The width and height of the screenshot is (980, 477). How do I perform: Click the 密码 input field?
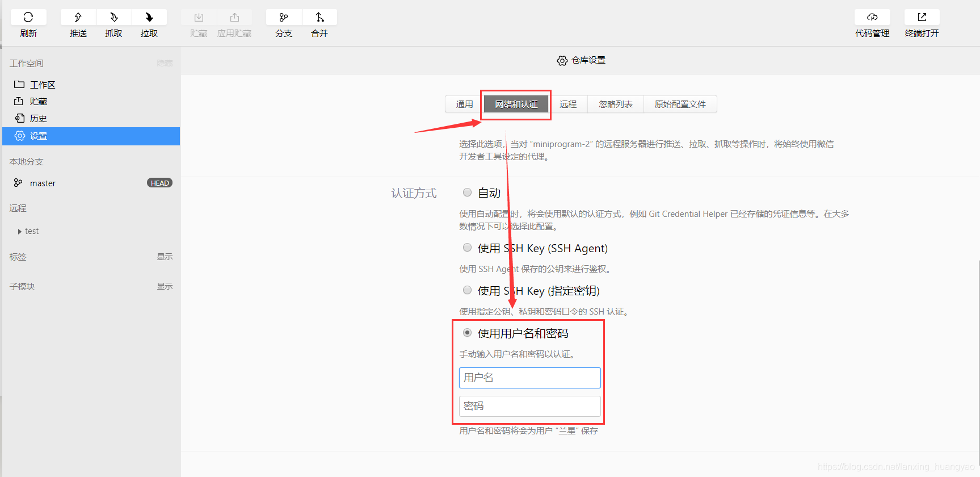click(x=530, y=406)
